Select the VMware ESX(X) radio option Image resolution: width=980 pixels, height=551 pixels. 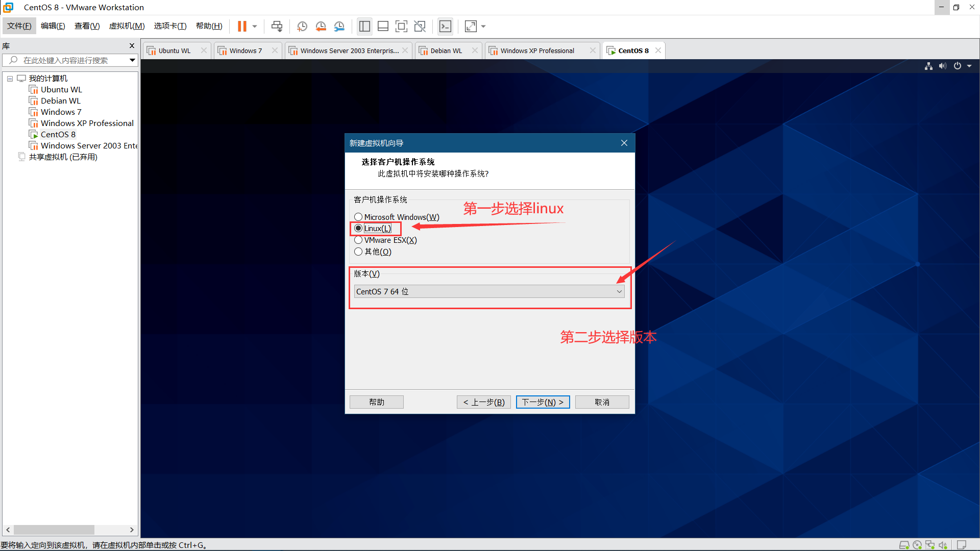point(358,240)
